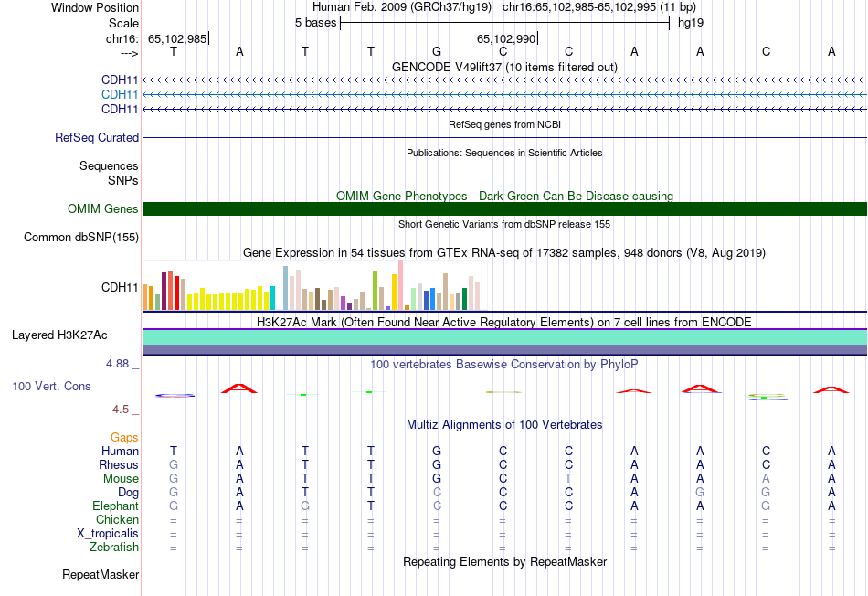Click the Chicken species row label
Viewport: 868px width, 596px height.
(x=117, y=519)
